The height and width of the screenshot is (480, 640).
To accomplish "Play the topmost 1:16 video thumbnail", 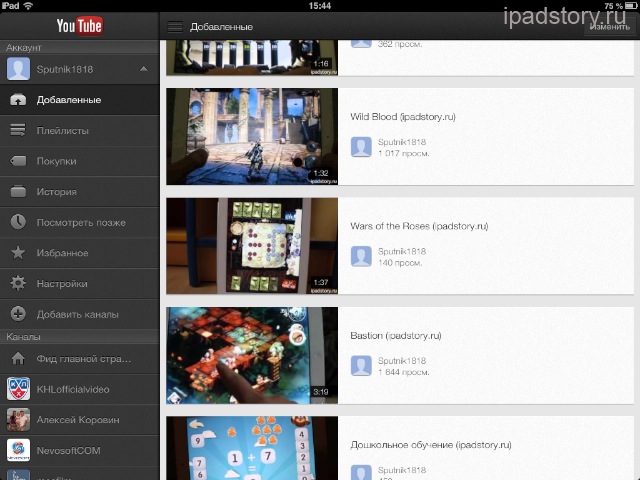I will 252,58.
